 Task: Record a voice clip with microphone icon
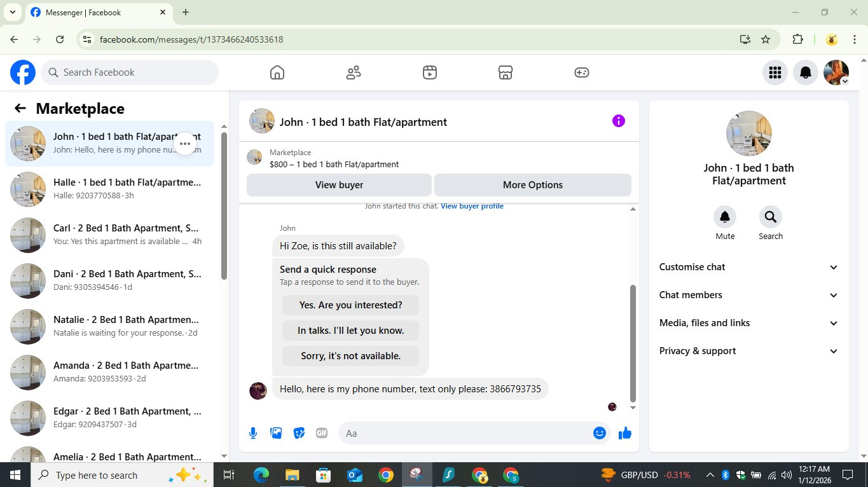253,433
